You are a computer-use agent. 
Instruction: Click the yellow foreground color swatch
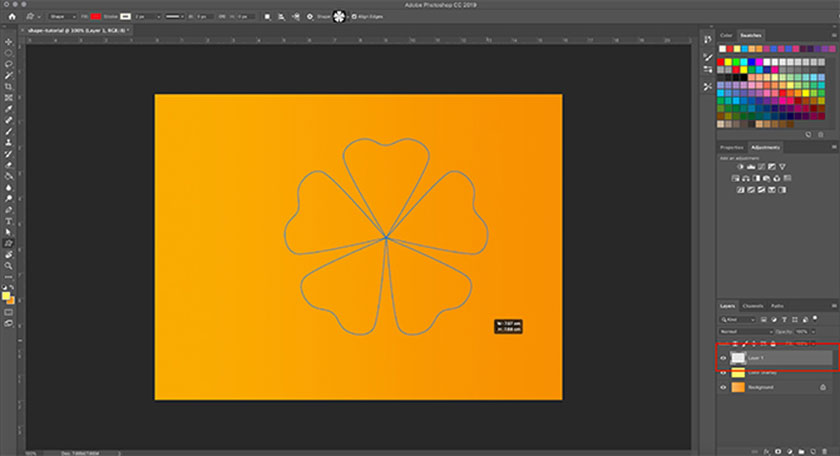click(6, 296)
